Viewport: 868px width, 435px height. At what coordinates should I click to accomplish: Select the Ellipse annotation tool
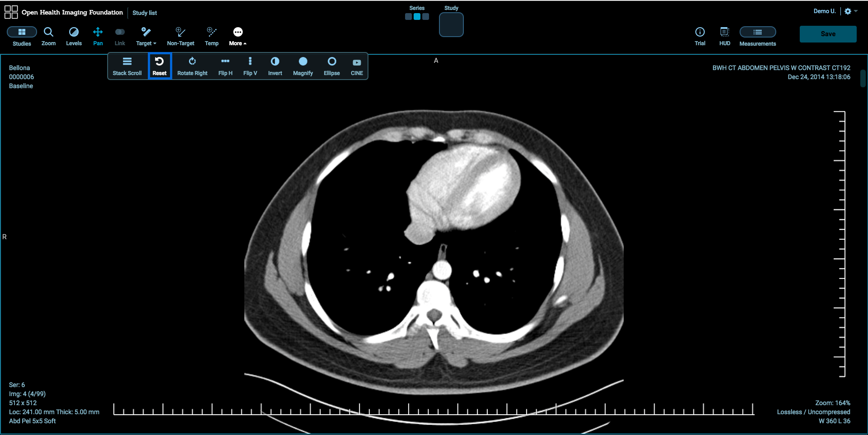point(332,66)
